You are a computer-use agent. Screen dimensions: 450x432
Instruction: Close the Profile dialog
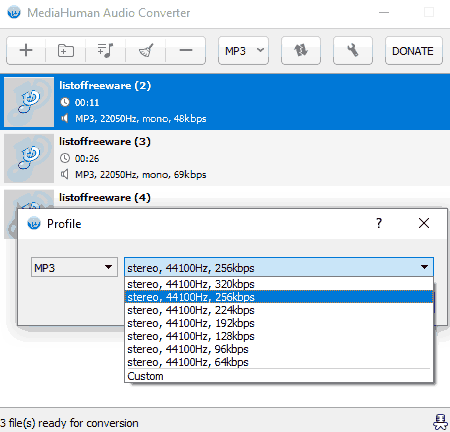tap(424, 223)
